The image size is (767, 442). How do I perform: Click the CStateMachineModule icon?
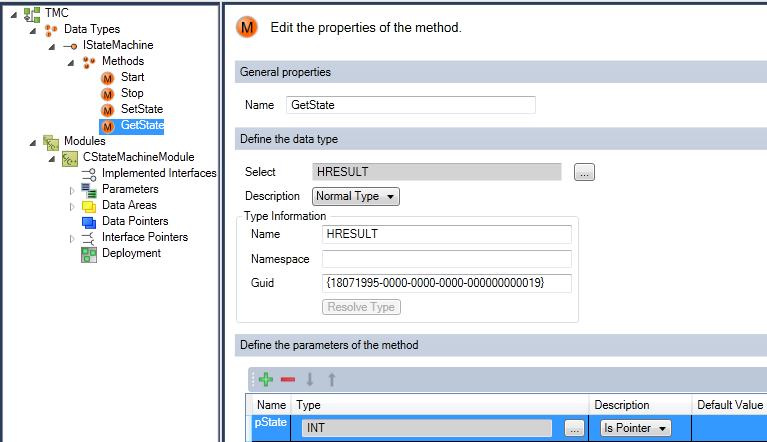coord(70,158)
